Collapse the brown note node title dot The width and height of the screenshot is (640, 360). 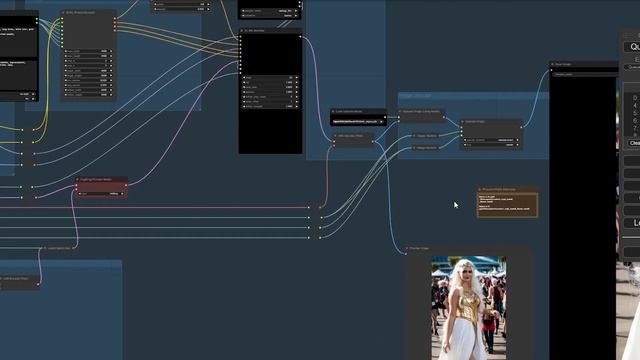click(x=480, y=189)
